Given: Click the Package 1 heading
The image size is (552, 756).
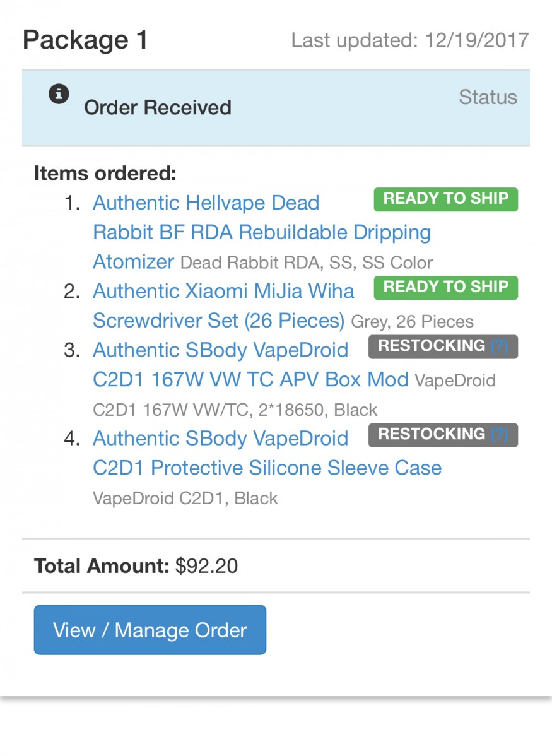Looking at the screenshot, I should tap(85, 40).
